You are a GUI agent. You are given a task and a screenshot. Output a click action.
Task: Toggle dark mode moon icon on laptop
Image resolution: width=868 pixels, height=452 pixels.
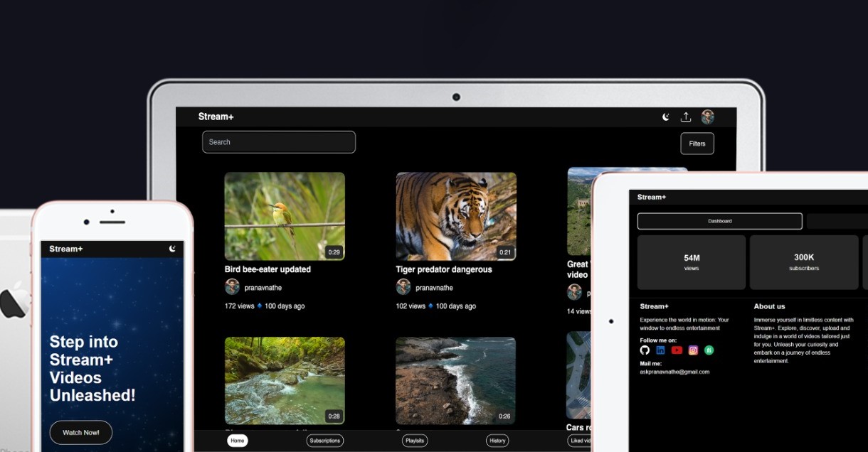666,117
